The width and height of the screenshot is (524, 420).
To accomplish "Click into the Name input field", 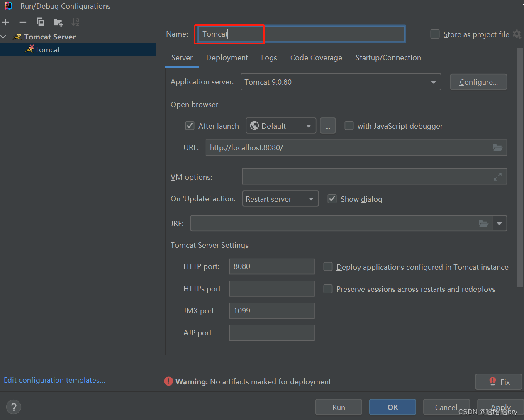I will point(301,34).
